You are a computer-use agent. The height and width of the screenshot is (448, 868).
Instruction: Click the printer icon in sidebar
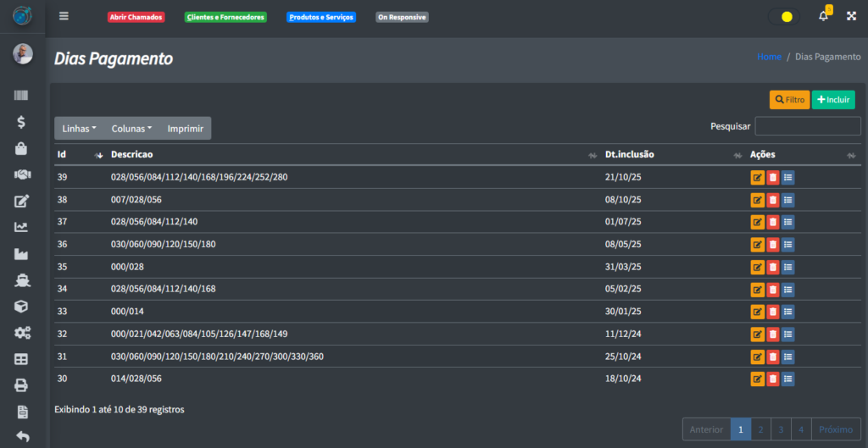pyautogui.click(x=22, y=385)
